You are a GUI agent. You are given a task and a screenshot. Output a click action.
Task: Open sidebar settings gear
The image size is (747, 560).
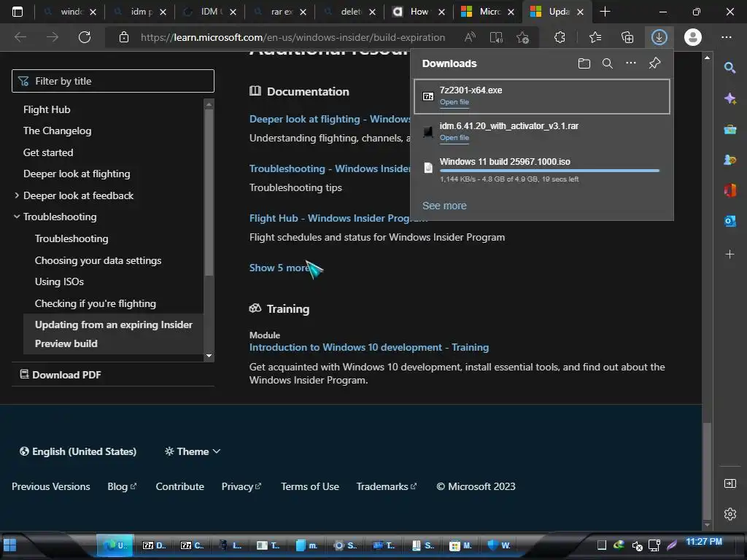point(729,514)
